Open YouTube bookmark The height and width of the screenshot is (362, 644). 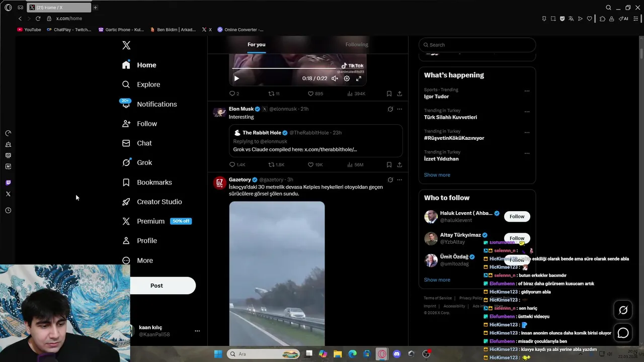pos(29,30)
